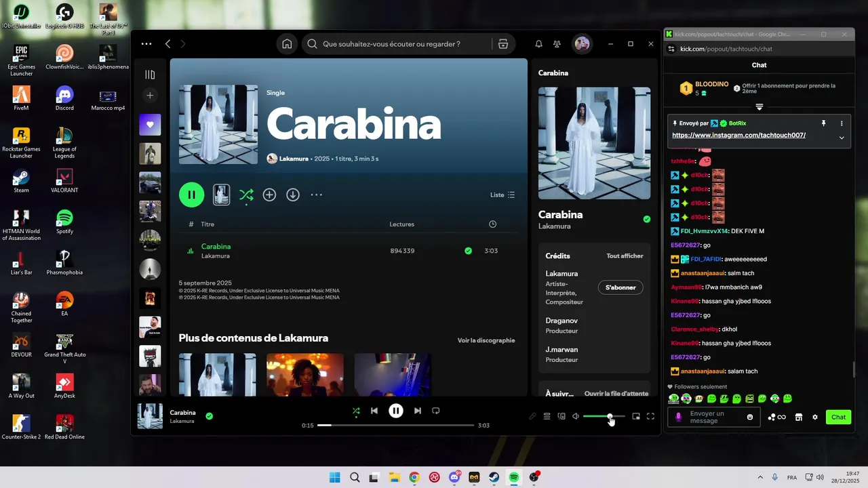Toggle saved check beside bottom Carabina title
868x488 pixels.
point(209,416)
